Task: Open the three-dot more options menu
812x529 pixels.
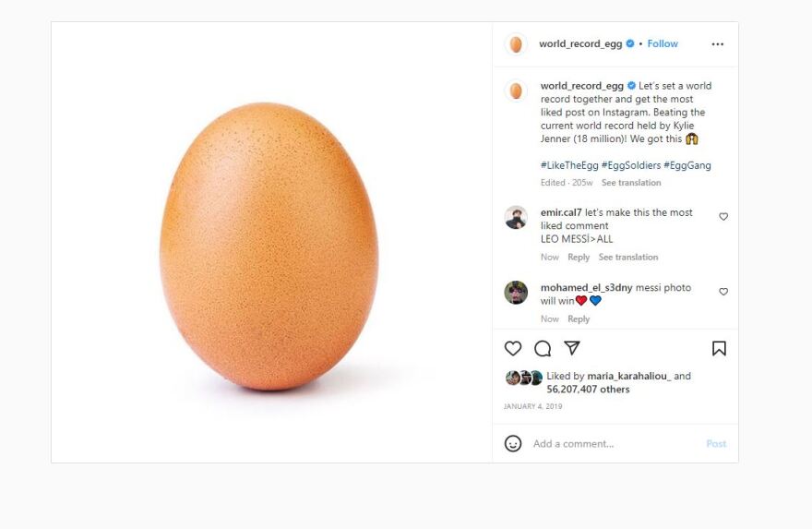Action: [x=718, y=44]
